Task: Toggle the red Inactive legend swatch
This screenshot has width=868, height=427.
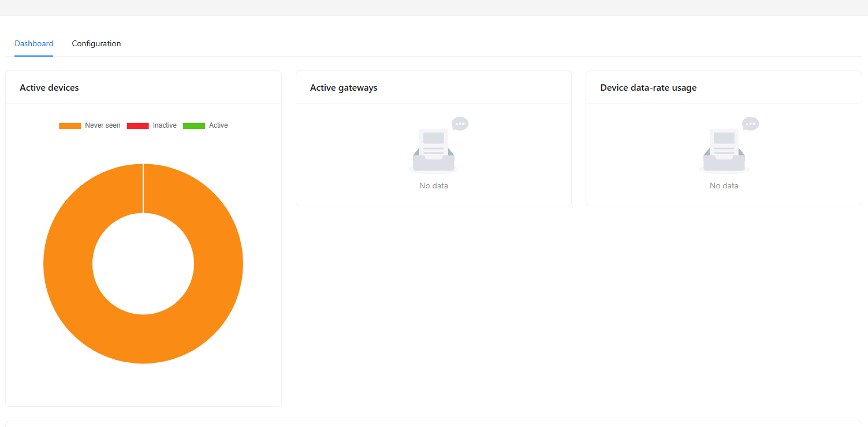Action: 137,126
